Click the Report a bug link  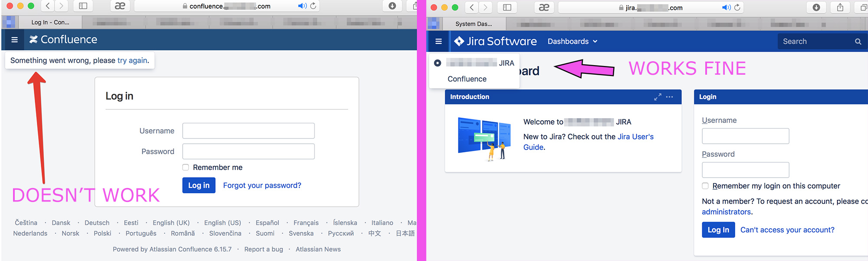[263, 249]
